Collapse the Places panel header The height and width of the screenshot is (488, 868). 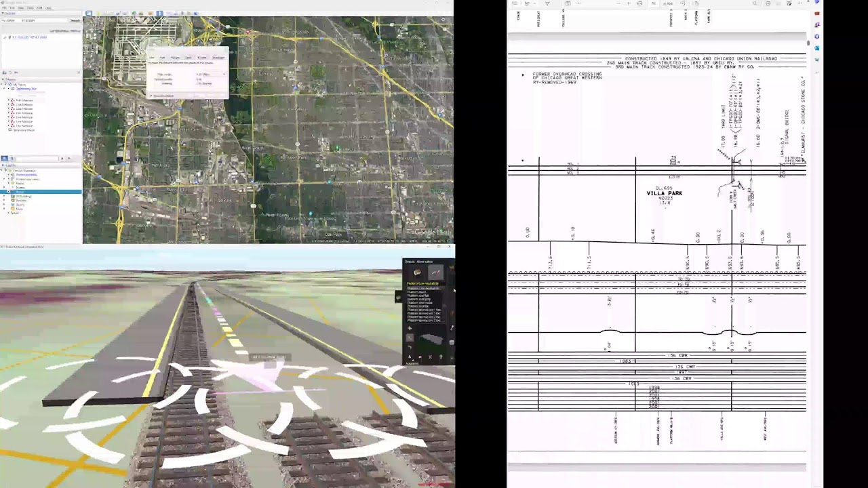(x=3, y=79)
